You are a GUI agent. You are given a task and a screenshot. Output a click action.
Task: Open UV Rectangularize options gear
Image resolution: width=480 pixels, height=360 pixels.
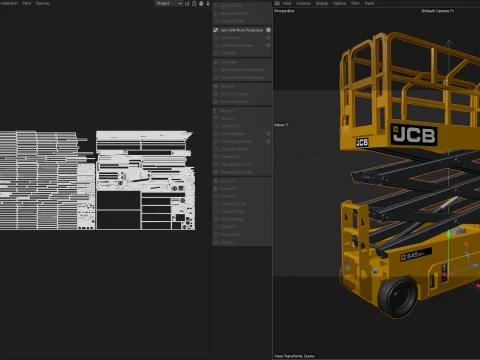(268, 141)
